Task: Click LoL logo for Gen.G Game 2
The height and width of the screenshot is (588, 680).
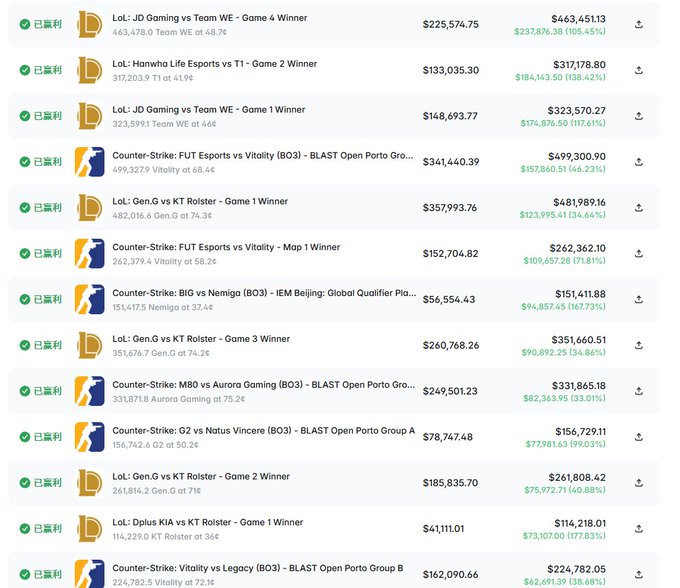Action: 89,483
